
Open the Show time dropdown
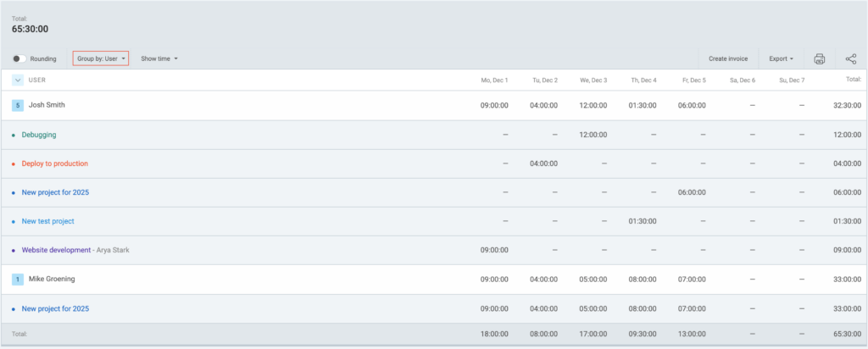(x=159, y=58)
